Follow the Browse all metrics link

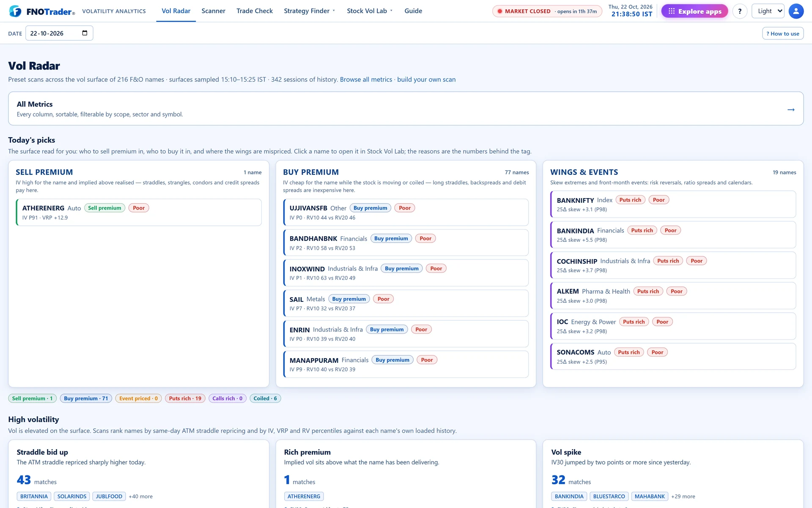click(366, 80)
